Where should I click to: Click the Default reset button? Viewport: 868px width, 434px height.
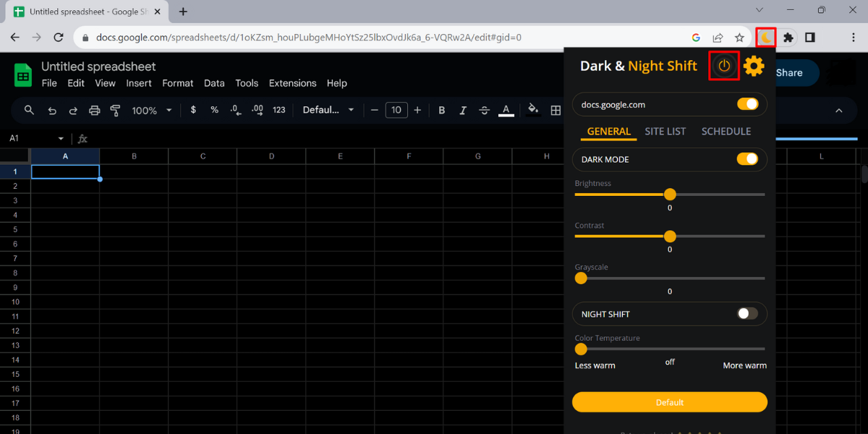[x=669, y=402]
